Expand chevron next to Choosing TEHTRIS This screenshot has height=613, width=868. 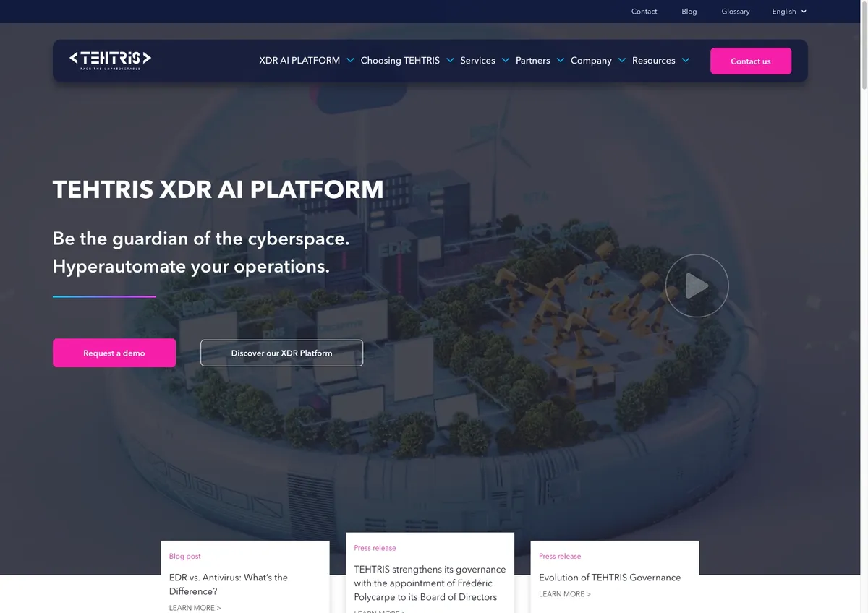tap(450, 60)
